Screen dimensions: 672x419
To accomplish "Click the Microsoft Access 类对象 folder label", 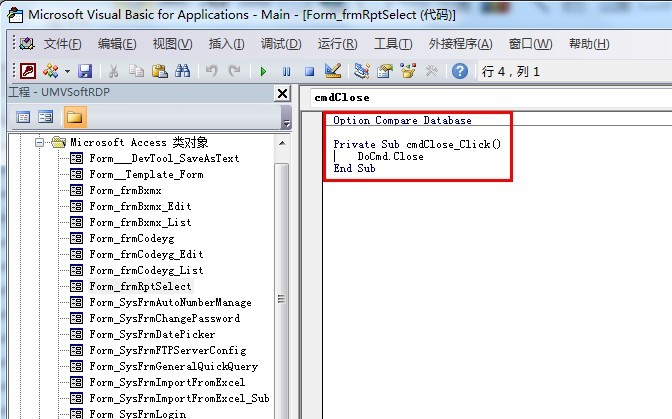I will (139, 142).
